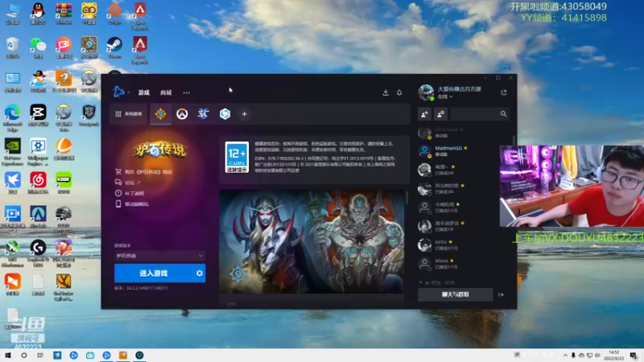Image resolution: width=644 pixels, height=362 pixels.
Task: Click the friend management icon with gear
Action: pos(440,114)
